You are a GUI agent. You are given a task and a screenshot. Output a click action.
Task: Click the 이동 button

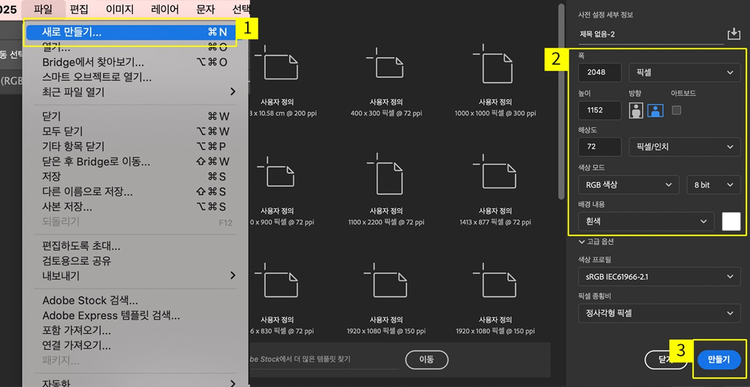tap(427, 360)
